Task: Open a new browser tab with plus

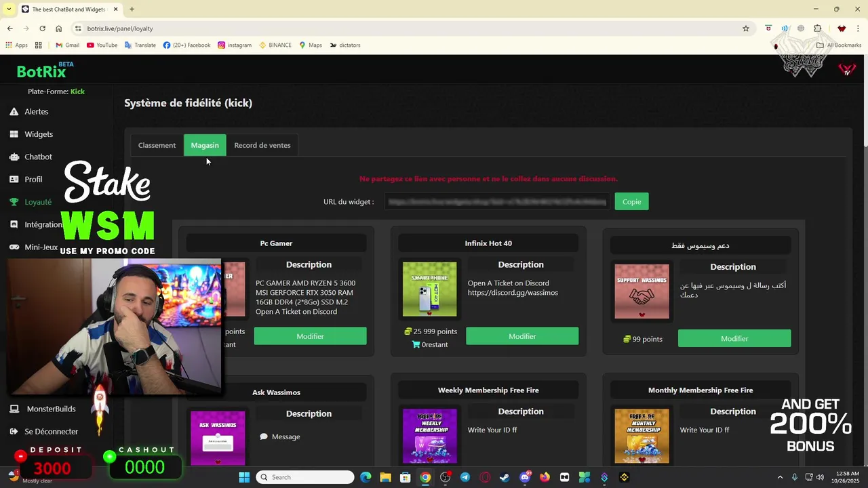Action: [x=132, y=9]
